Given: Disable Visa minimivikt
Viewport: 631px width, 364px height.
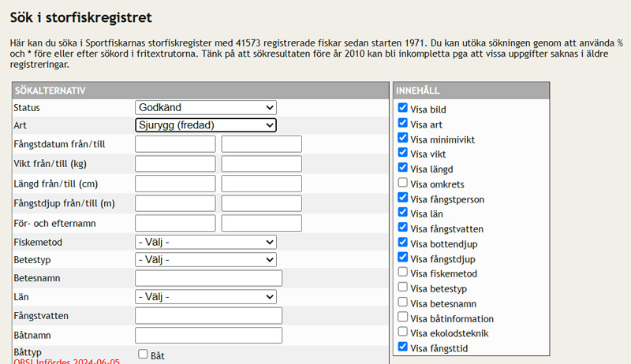Looking at the screenshot, I should [x=403, y=137].
